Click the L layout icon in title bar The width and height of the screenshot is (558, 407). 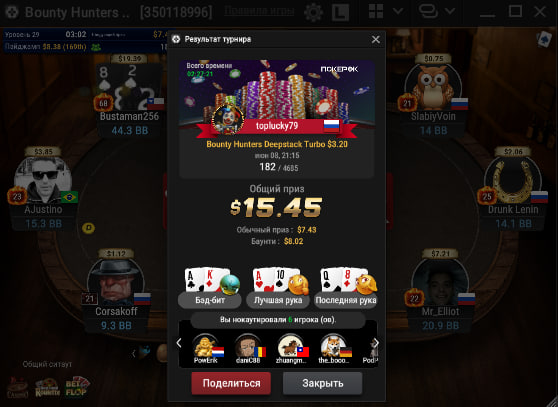[x=340, y=12]
